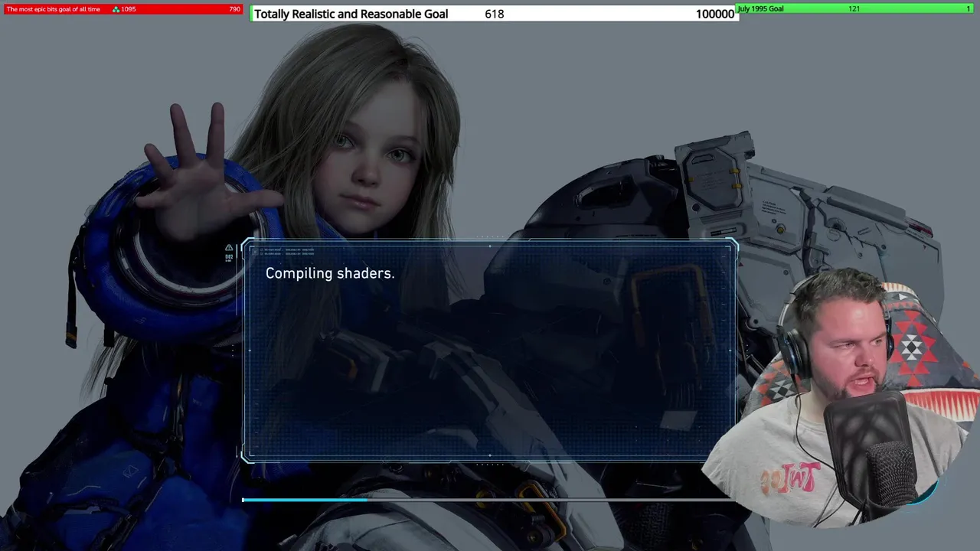Click the warning triangle icon beside the dialog
This screenshot has height=551, width=980.
click(x=229, y=248)
